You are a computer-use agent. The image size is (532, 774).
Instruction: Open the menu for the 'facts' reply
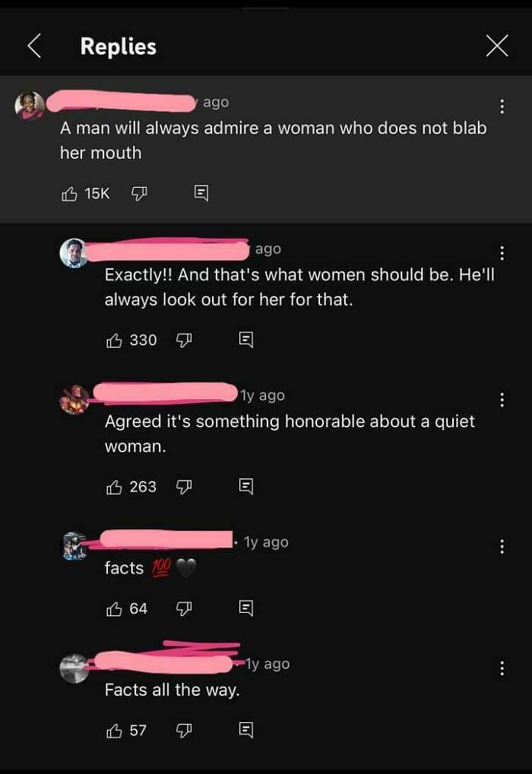(502, 546)
